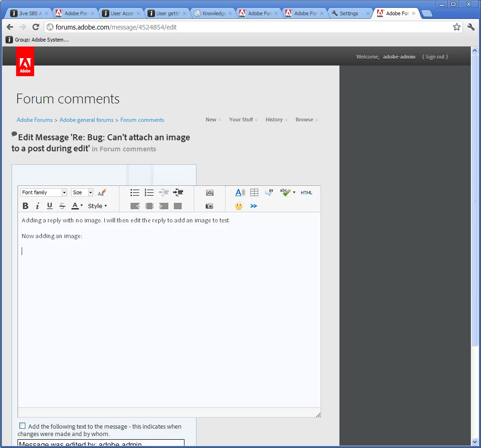
Task: Toggle italic formatting in the editor
Action: click(x=37, y=206)
